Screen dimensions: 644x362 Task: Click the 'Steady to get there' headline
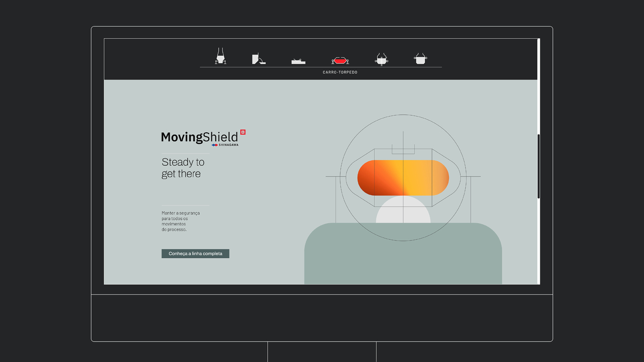[183, 168]
